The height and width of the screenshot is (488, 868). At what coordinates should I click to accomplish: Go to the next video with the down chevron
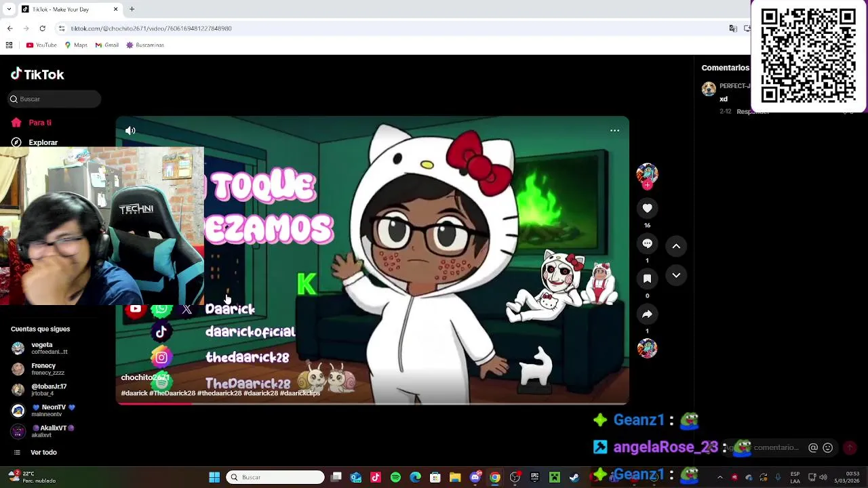(676, 275)
